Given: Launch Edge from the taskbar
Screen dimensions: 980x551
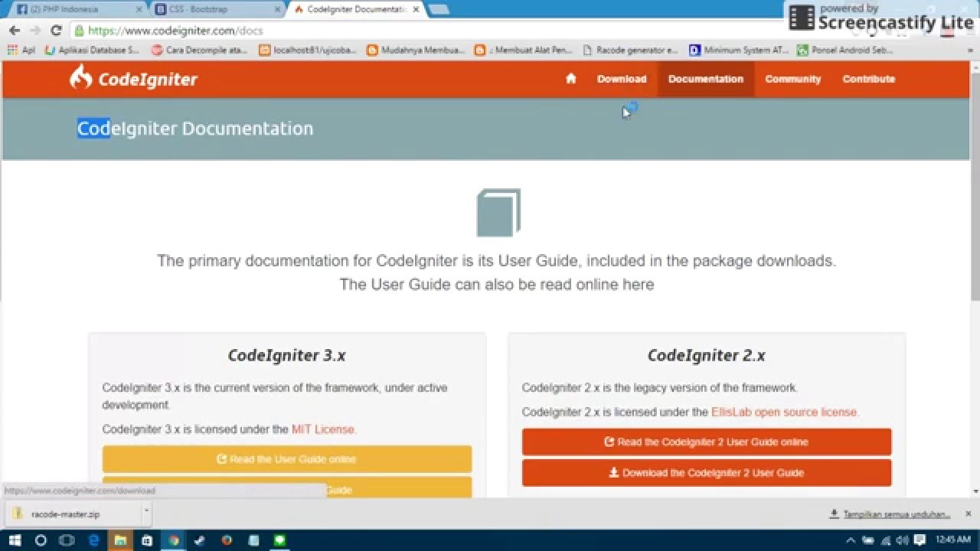Looking at the screenshot, I should pos(93,540).
